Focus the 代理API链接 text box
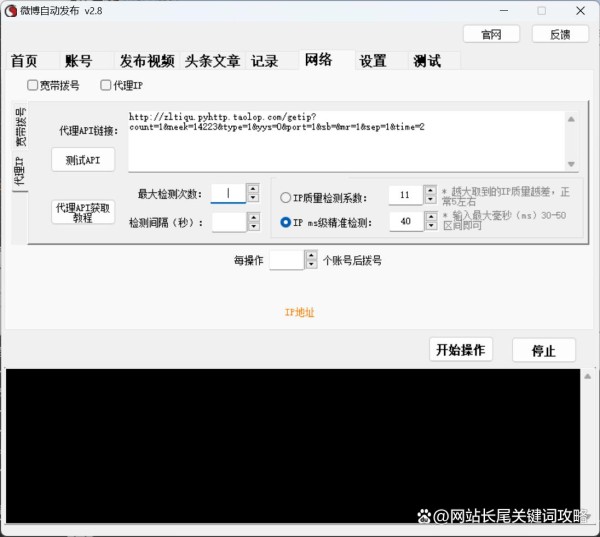 click(347, 141)
